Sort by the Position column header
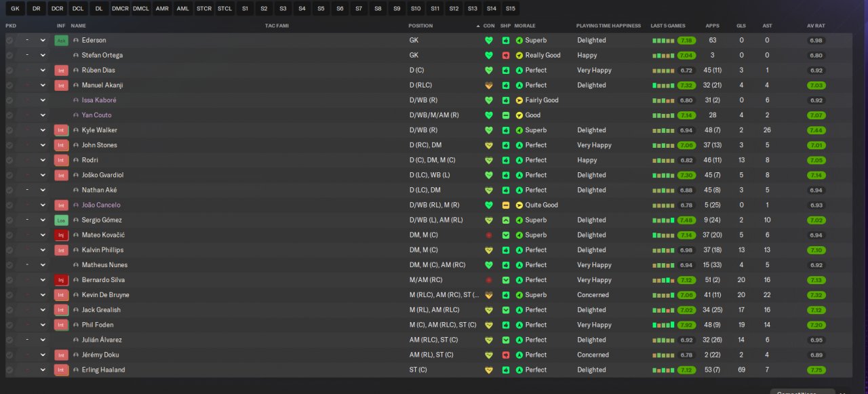This screenshot has height=394, width=868. pos(420,26)
